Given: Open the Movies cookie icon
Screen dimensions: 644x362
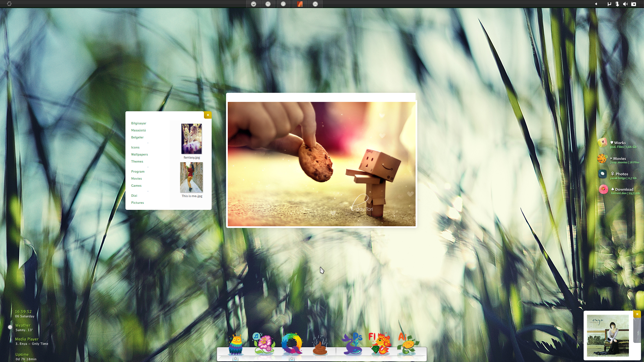Looking at the screenshot, I should (x=602, y=158).
